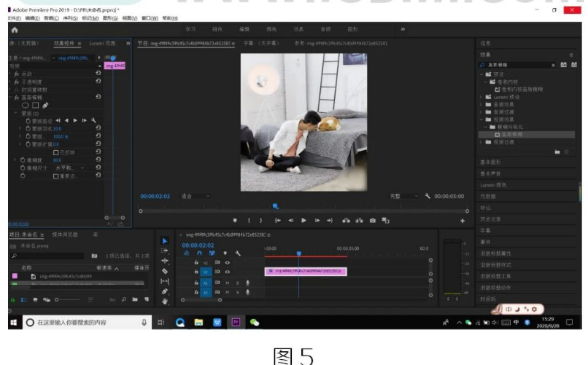Click the Home icon in top bar
The width and height of the screenshot is (588, 365).
coord(15,29)
